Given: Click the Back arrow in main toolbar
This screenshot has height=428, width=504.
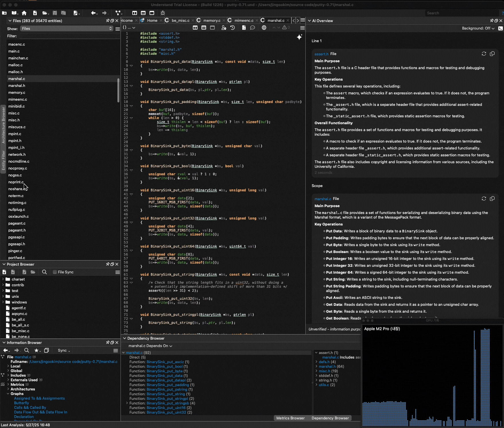Looking at the screenshot, I should point(93,13).
